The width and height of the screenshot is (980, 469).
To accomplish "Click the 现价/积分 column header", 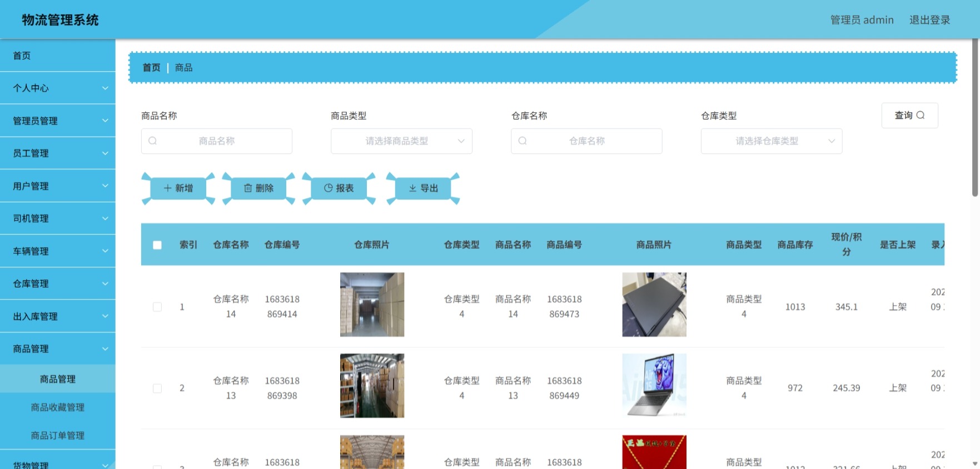I will pyautogui.click(x=846, y=245).
